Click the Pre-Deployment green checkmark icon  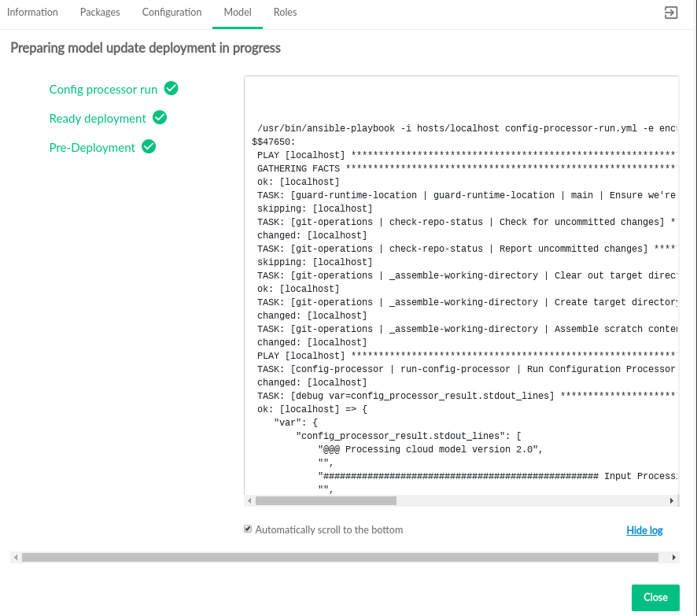[148, 146]
